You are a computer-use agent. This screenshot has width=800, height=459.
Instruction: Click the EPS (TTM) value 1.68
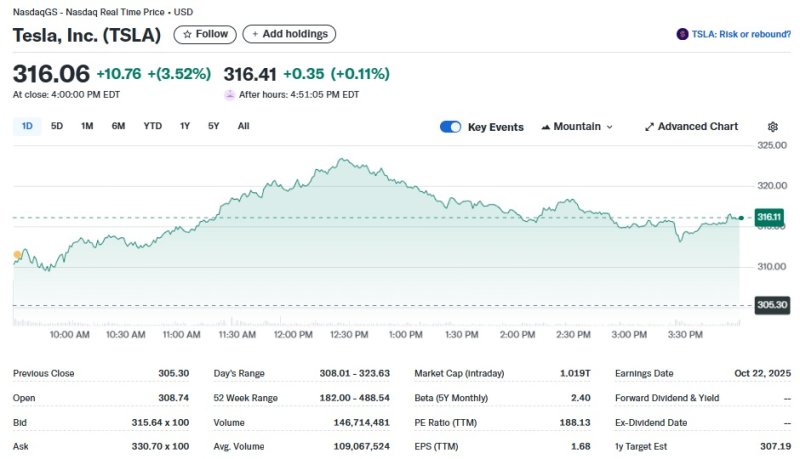click(x=581, y=446)
